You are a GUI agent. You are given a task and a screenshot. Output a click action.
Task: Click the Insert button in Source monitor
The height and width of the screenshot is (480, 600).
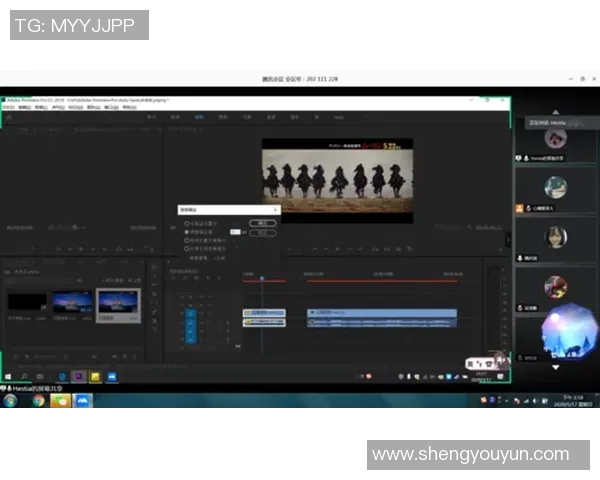[119, 249]
